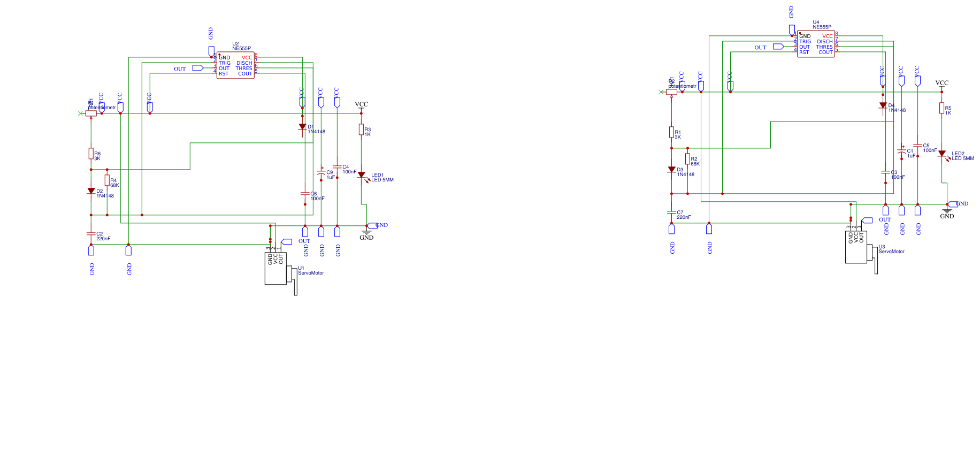This screenshot has height=456, width=980.
Task: Click the VCC power symbol above R3
Action: (361, 108)
